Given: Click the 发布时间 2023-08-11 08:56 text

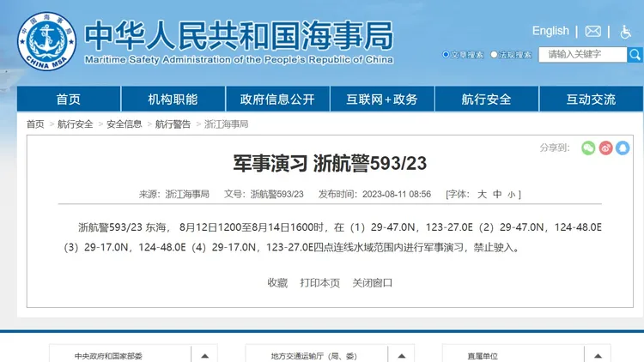Looking at the screenshot, I should [x=374, y=194].
